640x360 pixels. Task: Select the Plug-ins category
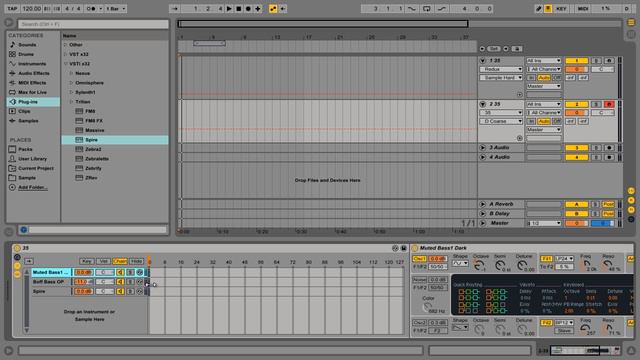(x=33, y=102)
